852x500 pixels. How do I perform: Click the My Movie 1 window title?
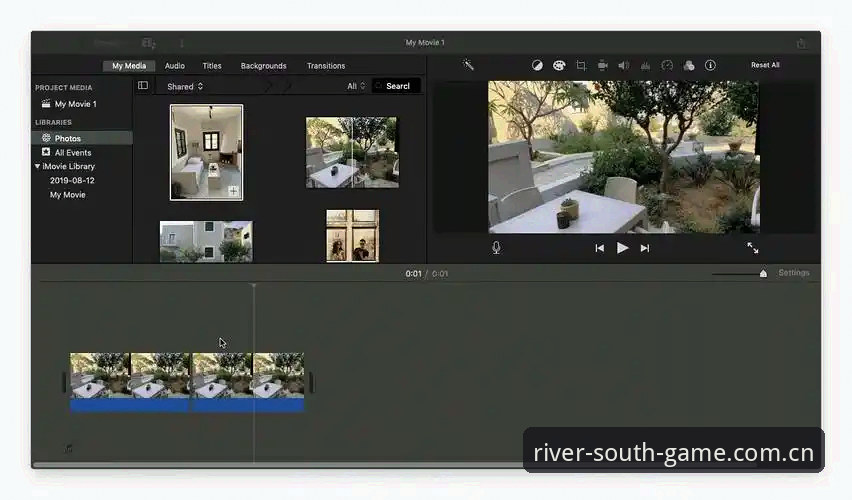tap(425, 42)
